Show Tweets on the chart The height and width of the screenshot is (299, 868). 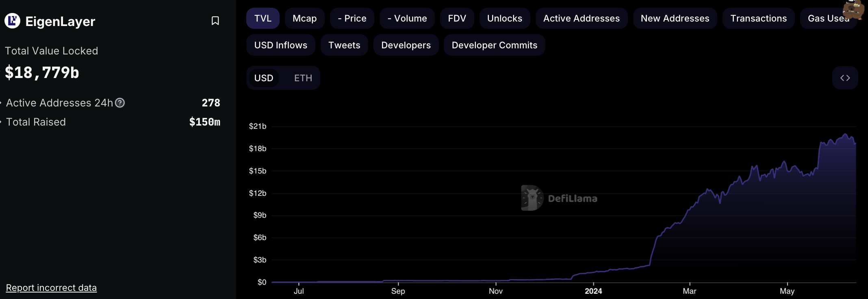344,45
